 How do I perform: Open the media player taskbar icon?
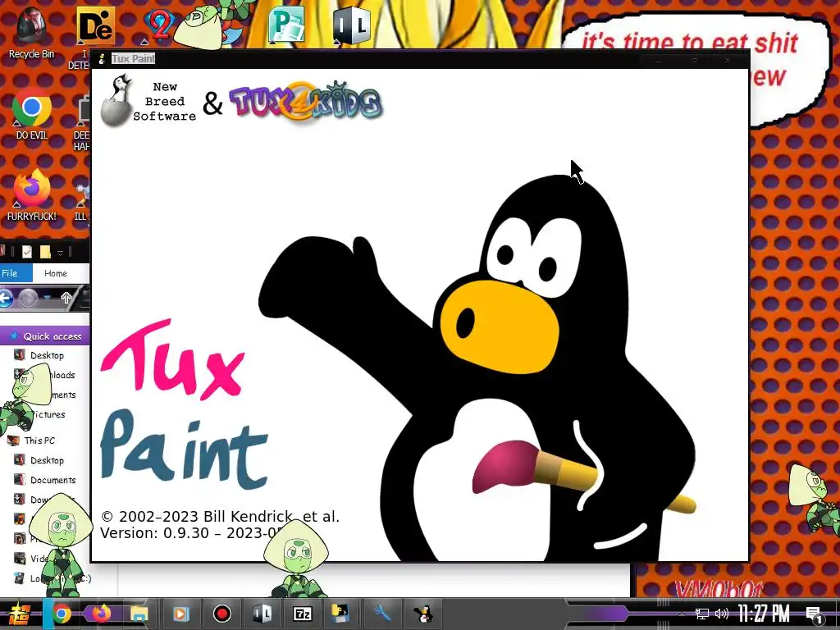(x=180, y=614)
